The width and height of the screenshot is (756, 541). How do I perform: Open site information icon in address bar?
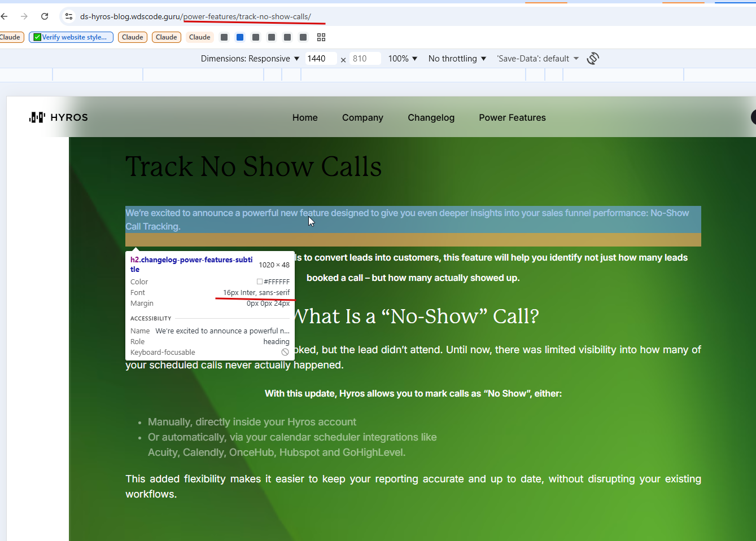click(x=69, y=16)
